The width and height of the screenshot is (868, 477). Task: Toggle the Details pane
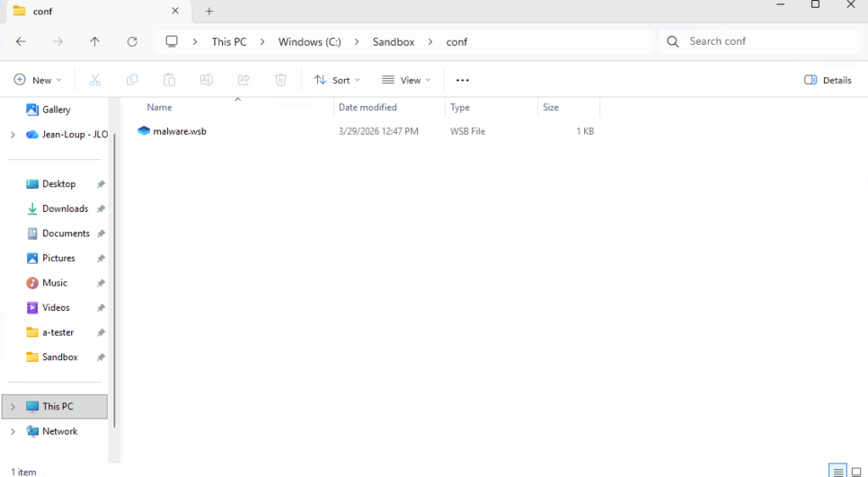point(827,80)
